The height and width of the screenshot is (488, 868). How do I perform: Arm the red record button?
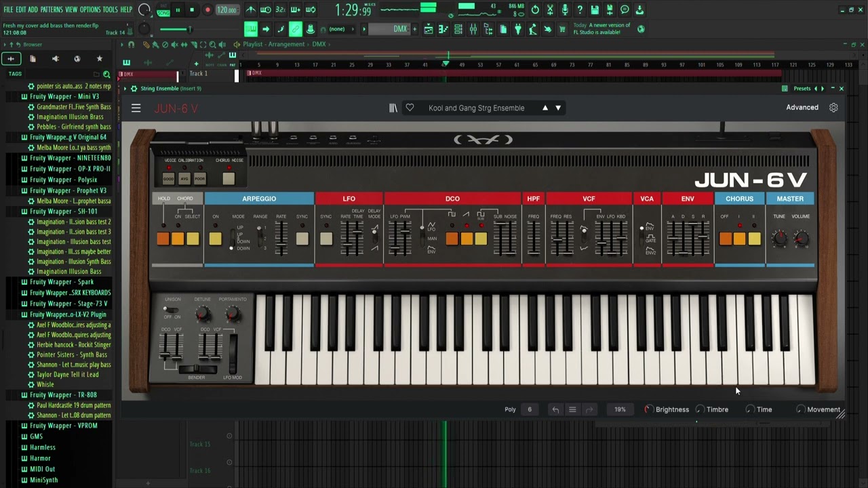coord(208,10)
